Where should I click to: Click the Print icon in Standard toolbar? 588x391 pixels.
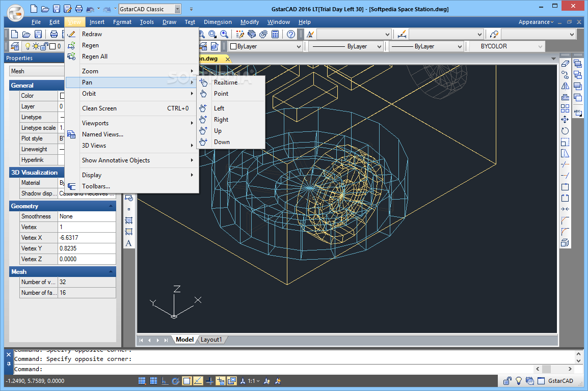click(x=54, y=35)
